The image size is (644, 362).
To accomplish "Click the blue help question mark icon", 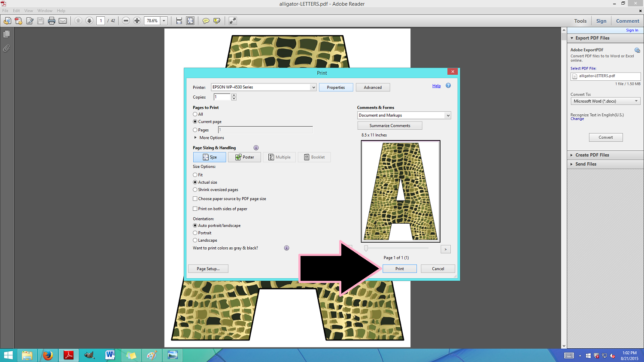I will coord(448,85).
